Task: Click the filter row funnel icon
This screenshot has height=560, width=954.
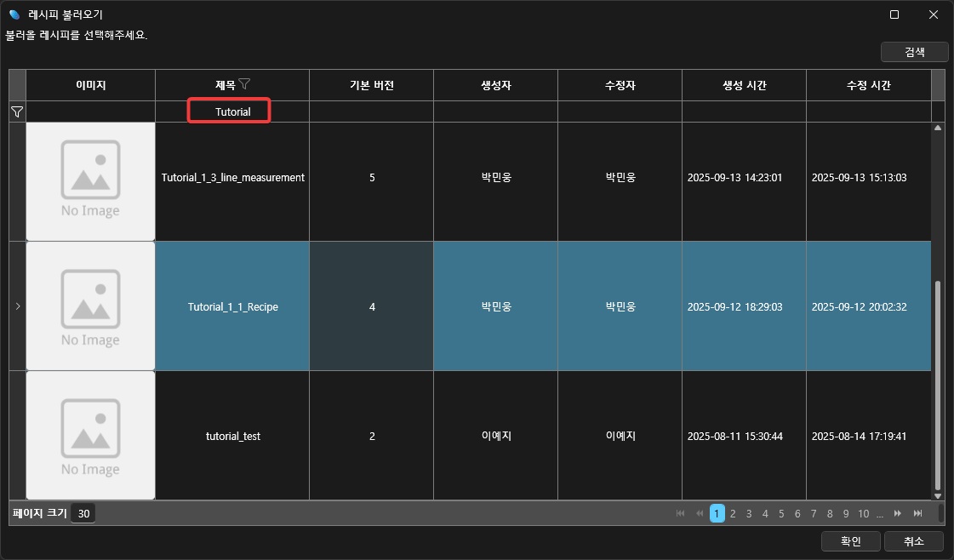Action: click(17, 111)
